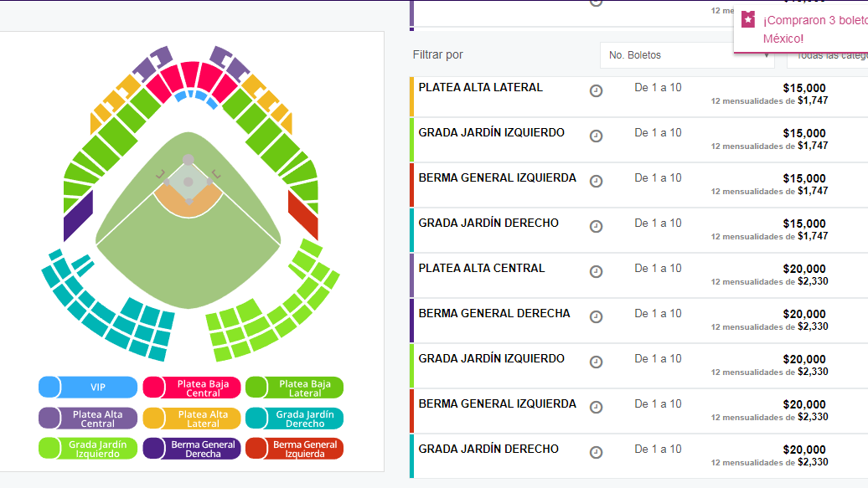The width and height of the screenshot is (868, 488).
Task: Click the Platea Alta Central legend button
Action: tap(87, 417)
